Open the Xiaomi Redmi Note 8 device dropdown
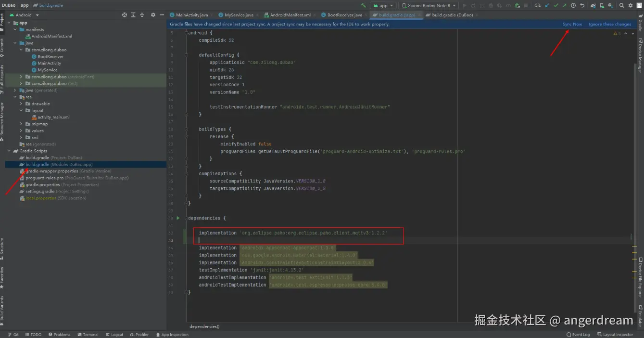This screenshot has height=338, width=644. 428,5
